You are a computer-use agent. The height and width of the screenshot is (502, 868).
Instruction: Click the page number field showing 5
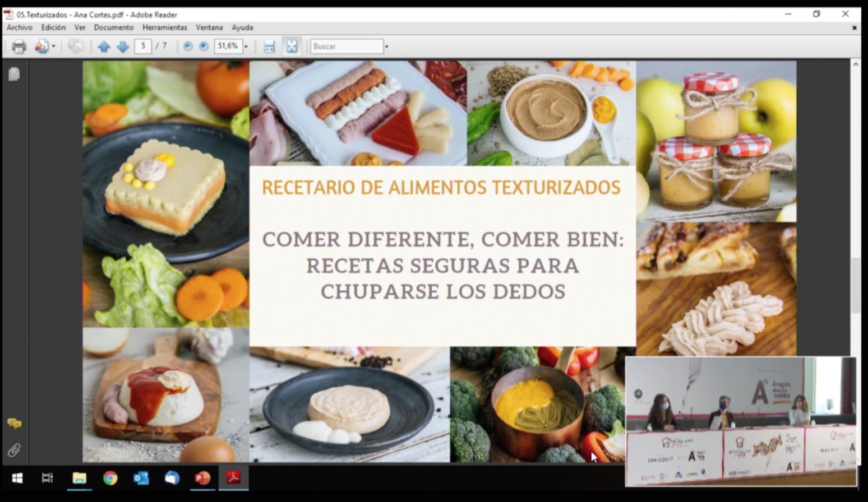[143, 46]
